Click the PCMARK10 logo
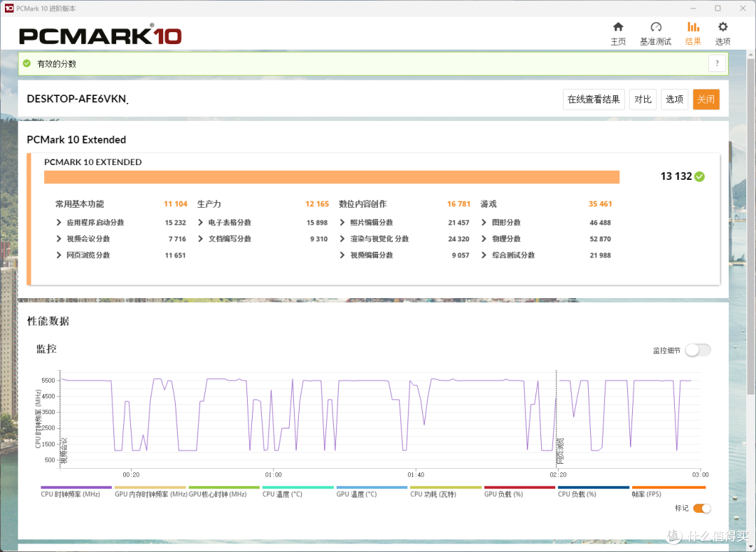The height and width of the screenshot is (552, 756). [x=100, y=35]
